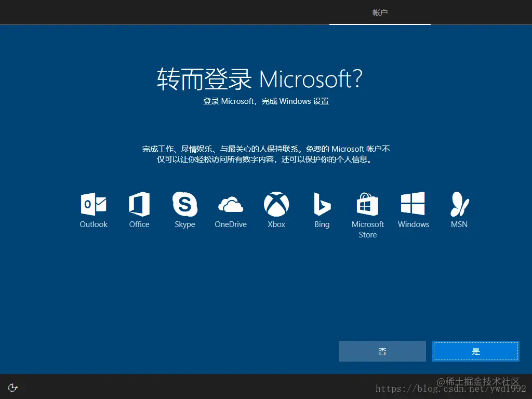Click the Bing icon
Screen dimensions: 532x399
tap(322, 204)
